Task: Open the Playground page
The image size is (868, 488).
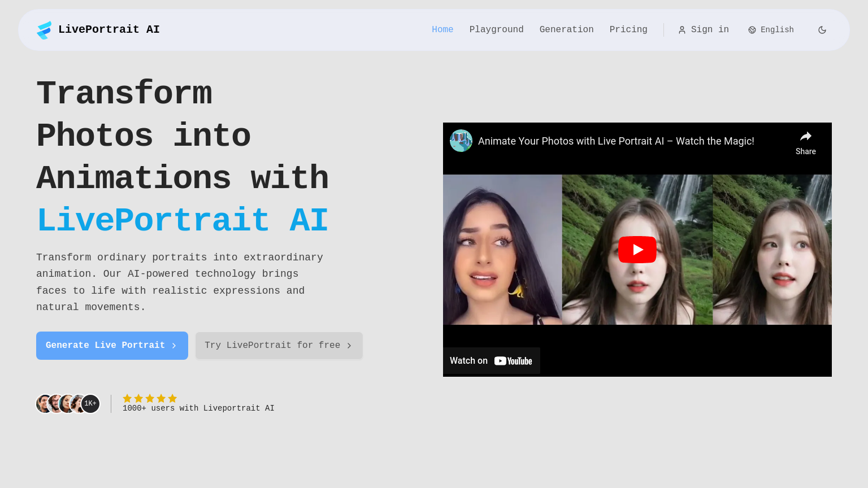Action: tap(496, 29)
